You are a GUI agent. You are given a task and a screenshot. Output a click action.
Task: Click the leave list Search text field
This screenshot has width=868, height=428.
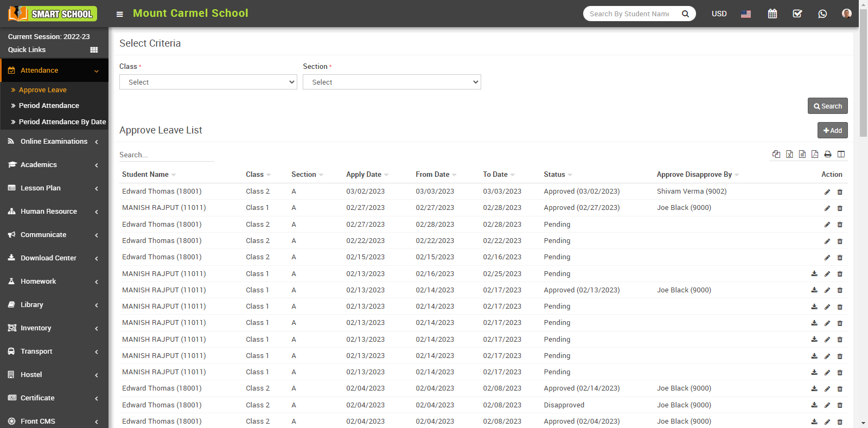pyautogui.click(x=166, y=155)
